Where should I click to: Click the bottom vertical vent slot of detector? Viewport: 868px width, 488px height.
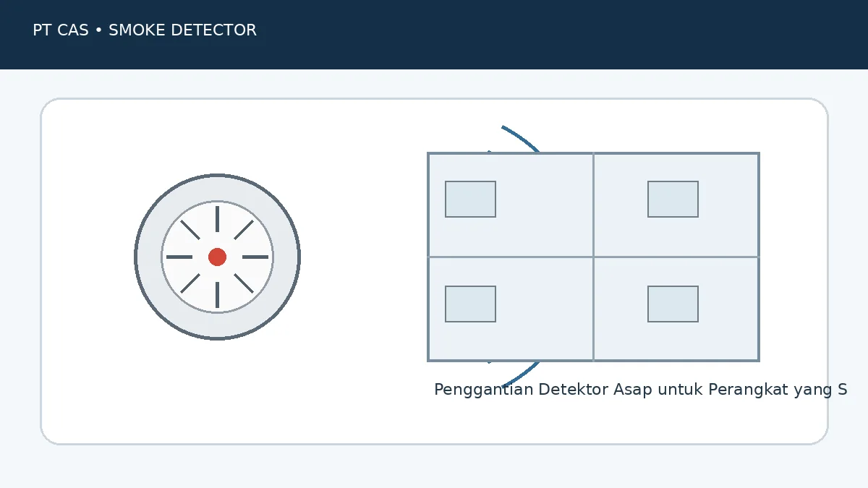pos(217,295)
